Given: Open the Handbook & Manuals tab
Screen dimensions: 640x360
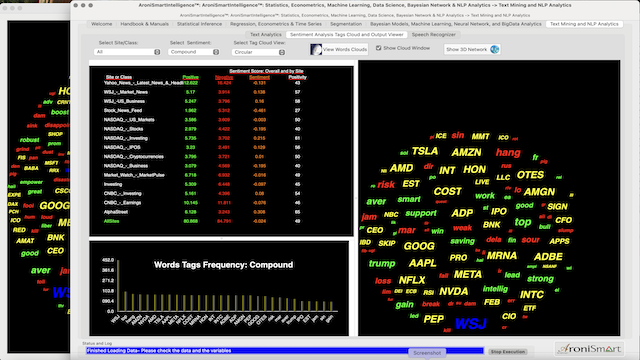Looking at the screenshot, I should pos(144,24).
